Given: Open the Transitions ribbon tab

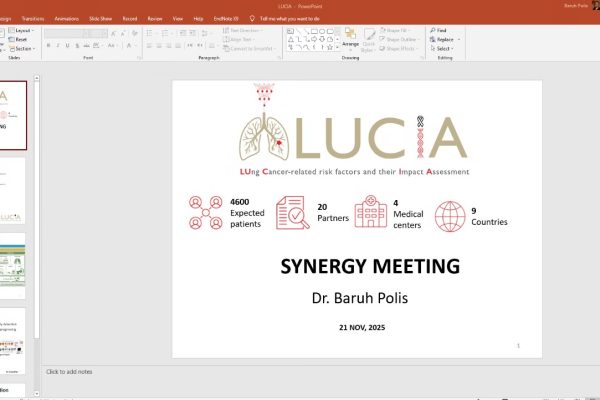Looking at the screenshot, I should click(x=33, y=18).
